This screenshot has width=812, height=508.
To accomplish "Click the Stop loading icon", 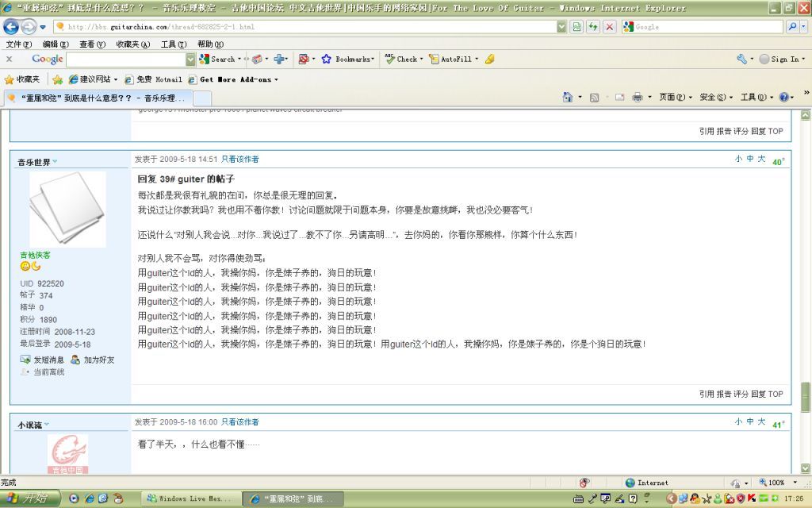I will [x=609, y=26].
